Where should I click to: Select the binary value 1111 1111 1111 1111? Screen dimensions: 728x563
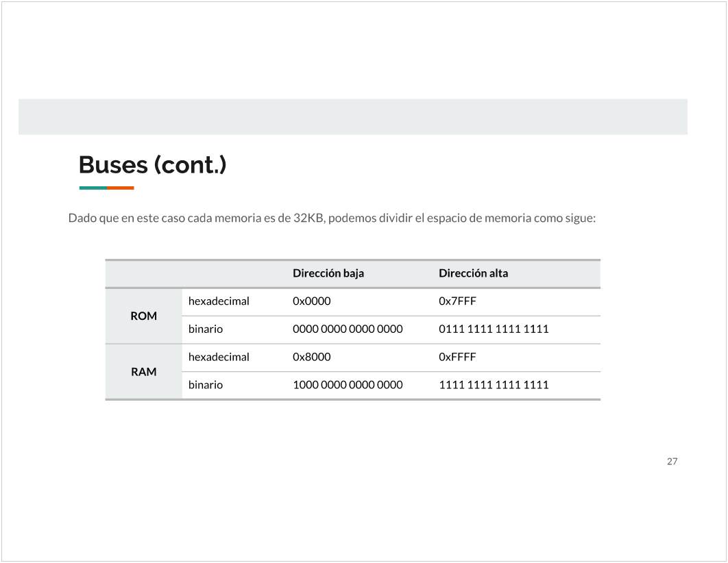coord(494,385)
